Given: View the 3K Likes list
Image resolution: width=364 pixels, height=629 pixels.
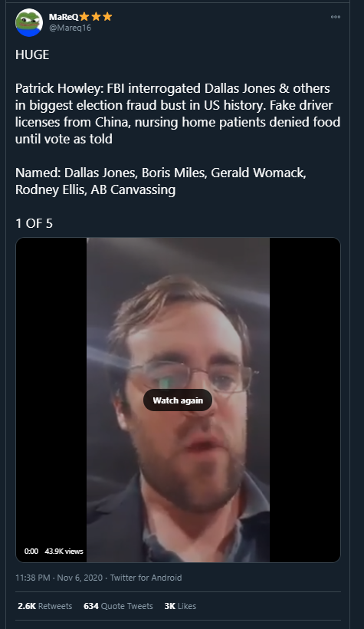Looking at the screenshot, I should (180, 606).
